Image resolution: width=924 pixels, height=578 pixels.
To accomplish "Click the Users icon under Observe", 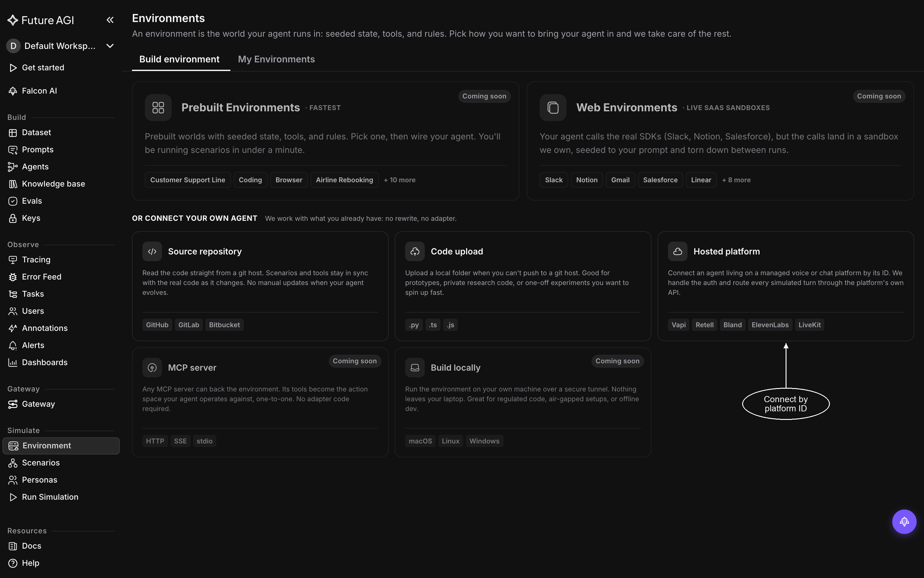I will (x=13, y=311).
